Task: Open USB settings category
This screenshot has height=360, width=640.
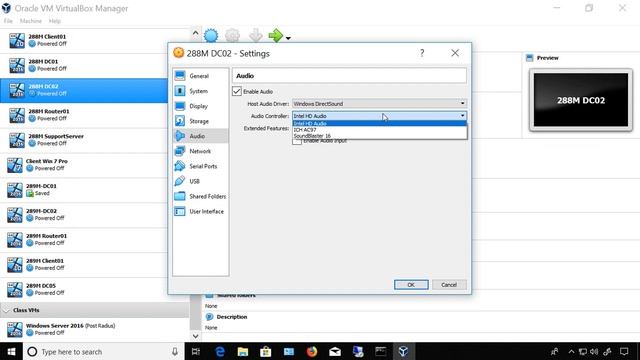Action: pyautogui.click(x=200, y=181)
